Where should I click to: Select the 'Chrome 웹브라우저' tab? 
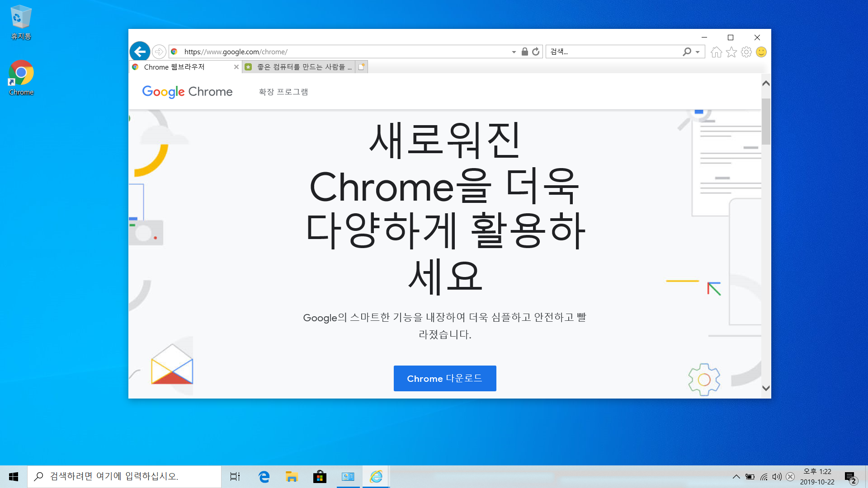click(185, 67)
